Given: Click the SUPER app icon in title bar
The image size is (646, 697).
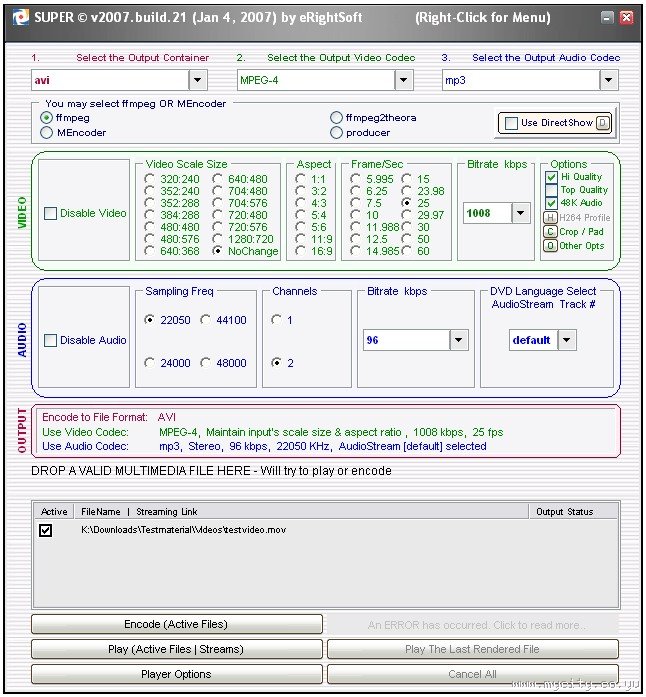Looking at the screenshot, I should coord(20,17).
